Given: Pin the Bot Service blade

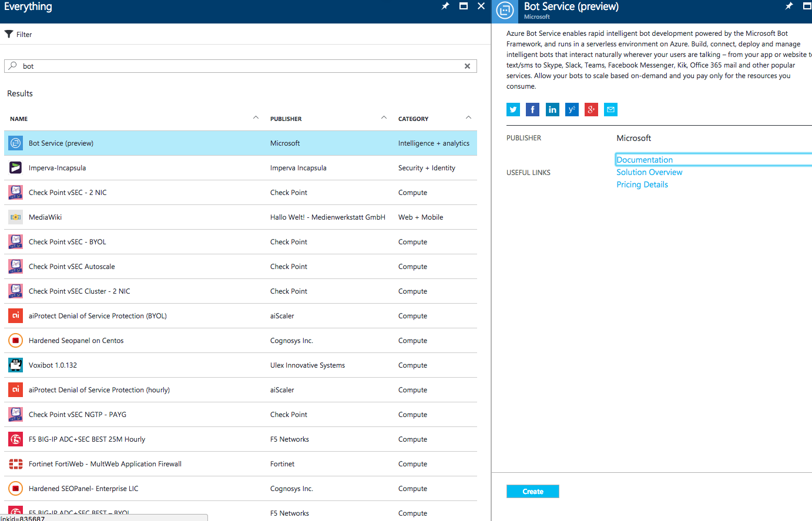Looking at the screenshot, I should [x=789, y=6].
